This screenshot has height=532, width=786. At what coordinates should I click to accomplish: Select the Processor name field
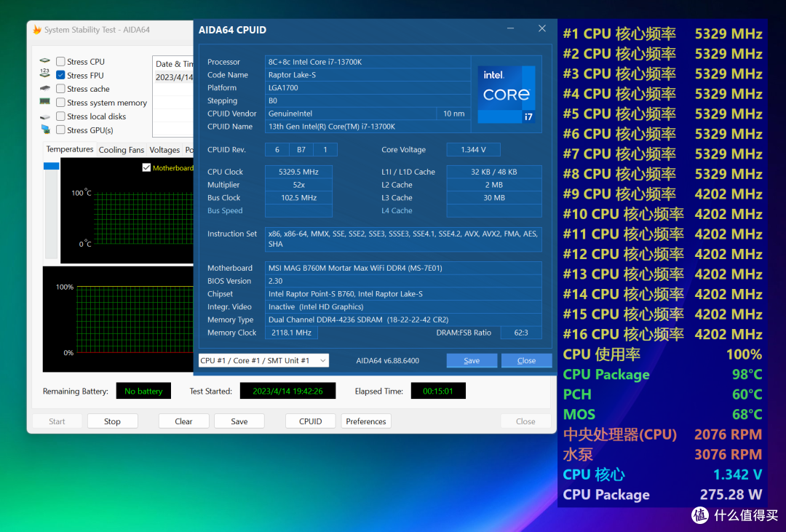pos(368,62)
